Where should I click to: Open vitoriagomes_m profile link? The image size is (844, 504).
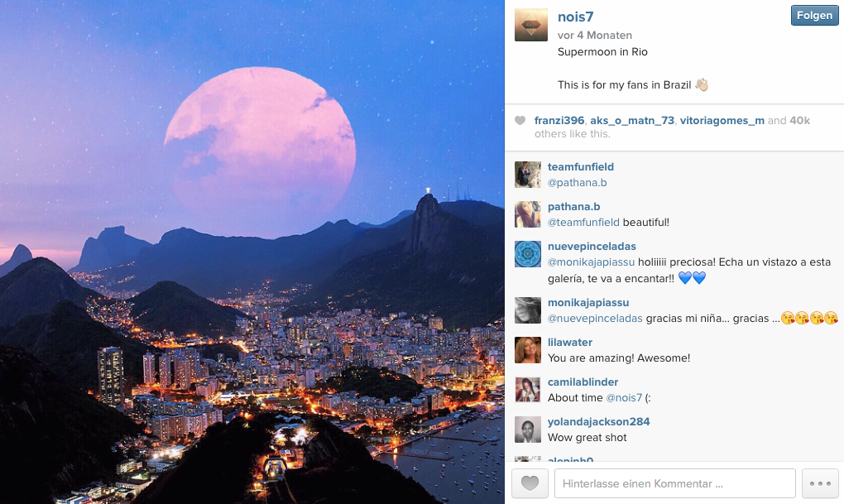722,121
